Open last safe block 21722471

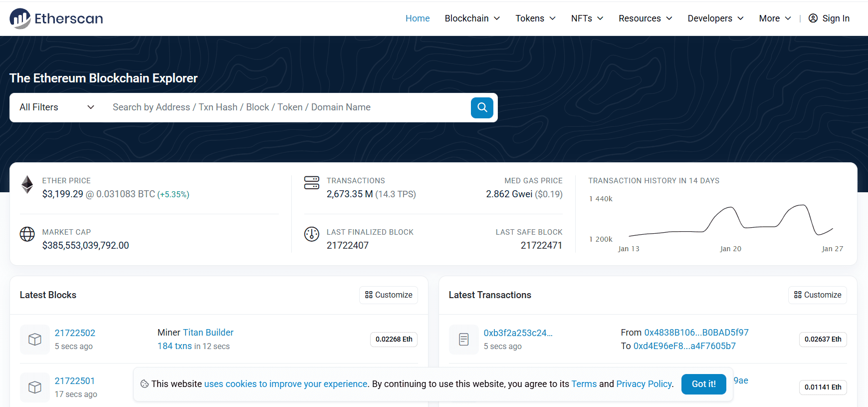coord(541,246)
